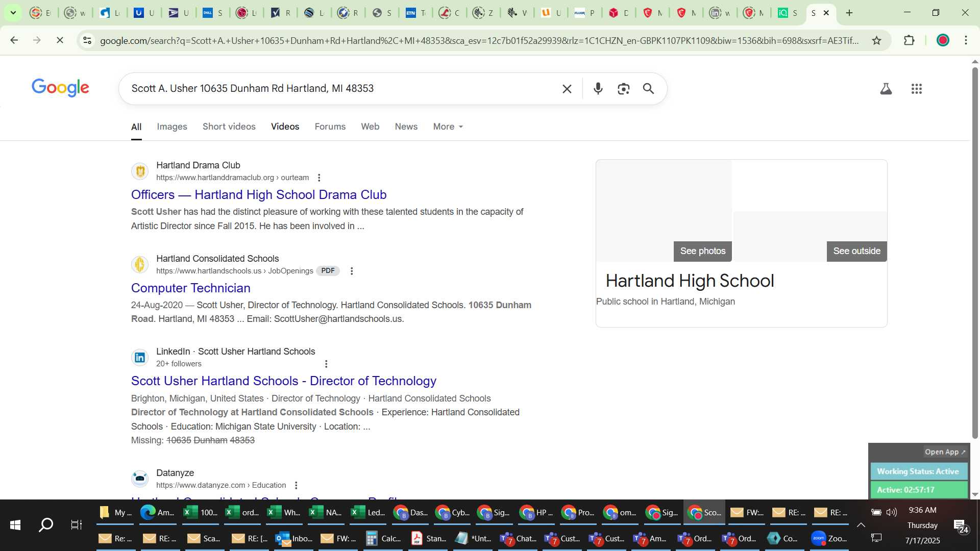The image size is (980, 551).
Task: Go back to the previous page
Action: pos(14,40)
